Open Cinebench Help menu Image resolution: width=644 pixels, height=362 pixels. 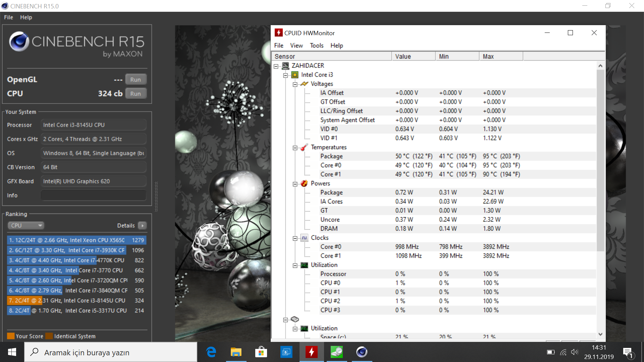26,17
